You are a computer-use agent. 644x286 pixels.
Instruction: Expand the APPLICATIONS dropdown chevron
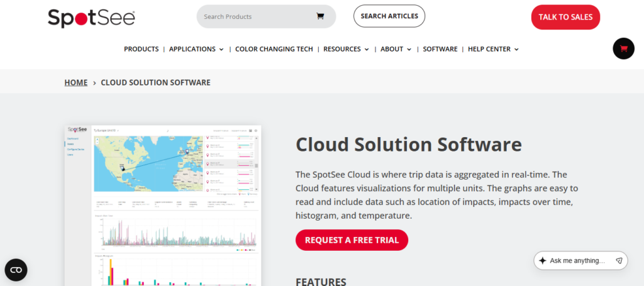point(221,49)
